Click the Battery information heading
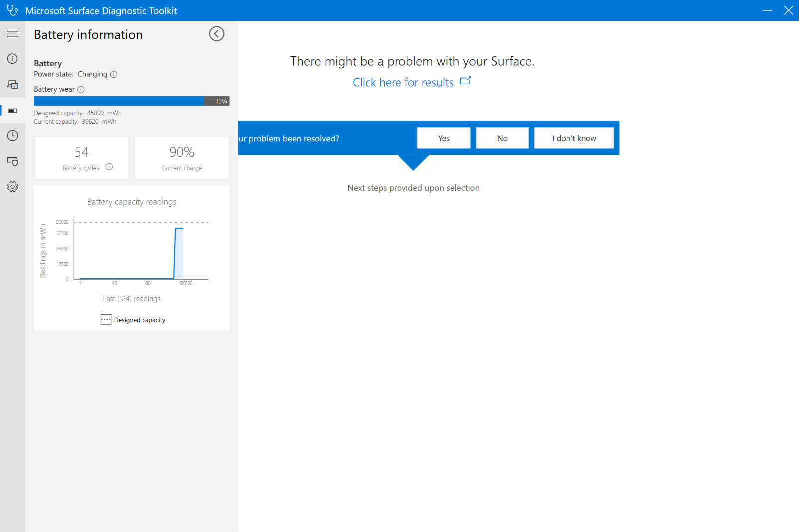This screenshot has width=799, height=532. (x=88, y=35)
